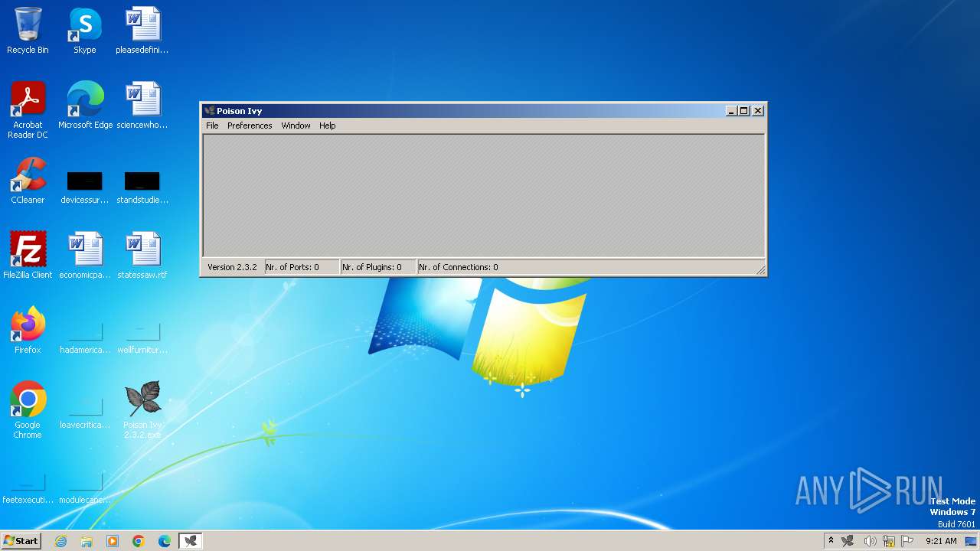This screenshot has width=980, height=551.
Task: Open the Preferences menu
Action: [250, 126]
